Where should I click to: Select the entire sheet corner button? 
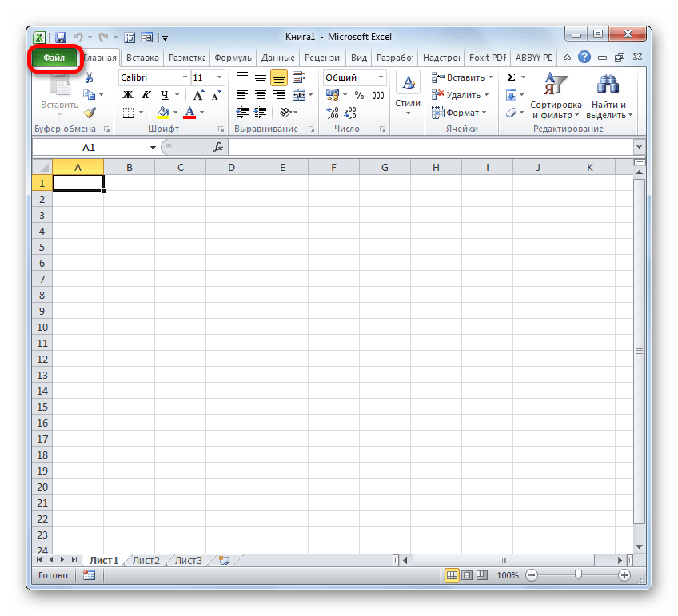tap(42, 167)
